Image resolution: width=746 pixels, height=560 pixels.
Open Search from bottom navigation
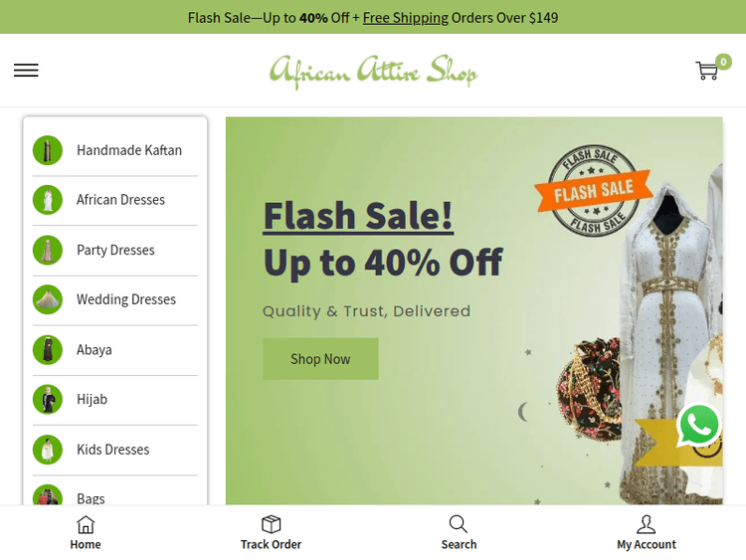tap(459, 533)
